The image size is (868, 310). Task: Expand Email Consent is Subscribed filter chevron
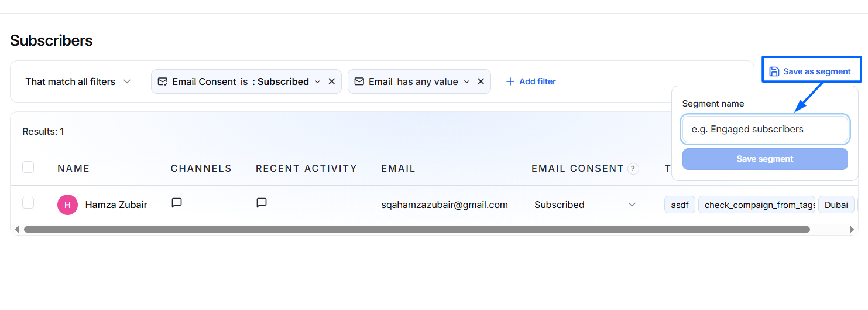click(317, 81)
